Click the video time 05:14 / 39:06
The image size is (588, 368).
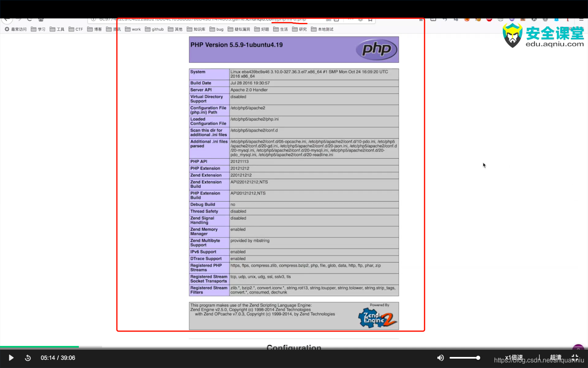pyautogui.click(x=58, y=358)
